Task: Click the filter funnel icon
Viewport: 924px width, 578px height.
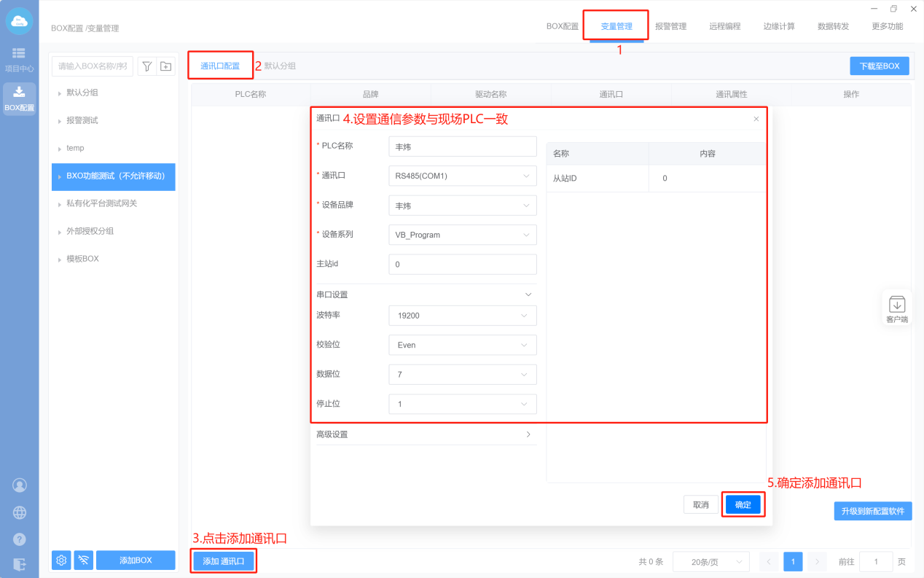Action: 146,66
